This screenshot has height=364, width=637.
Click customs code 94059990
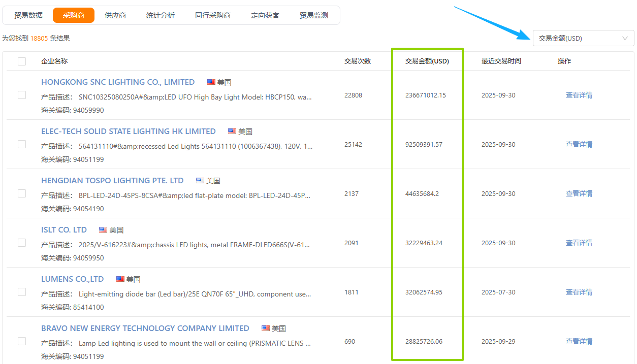88,110
